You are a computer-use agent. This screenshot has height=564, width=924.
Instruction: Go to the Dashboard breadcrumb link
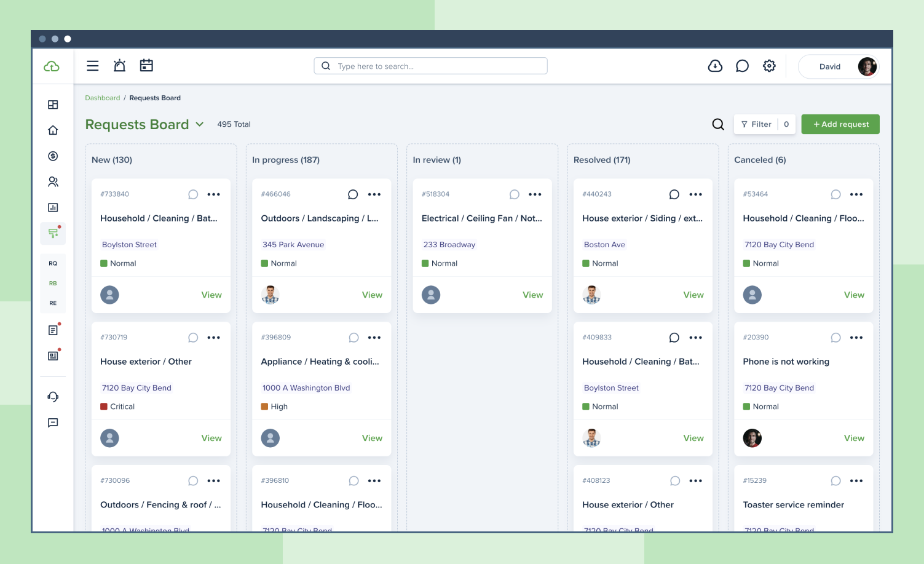tap(103, 98)
